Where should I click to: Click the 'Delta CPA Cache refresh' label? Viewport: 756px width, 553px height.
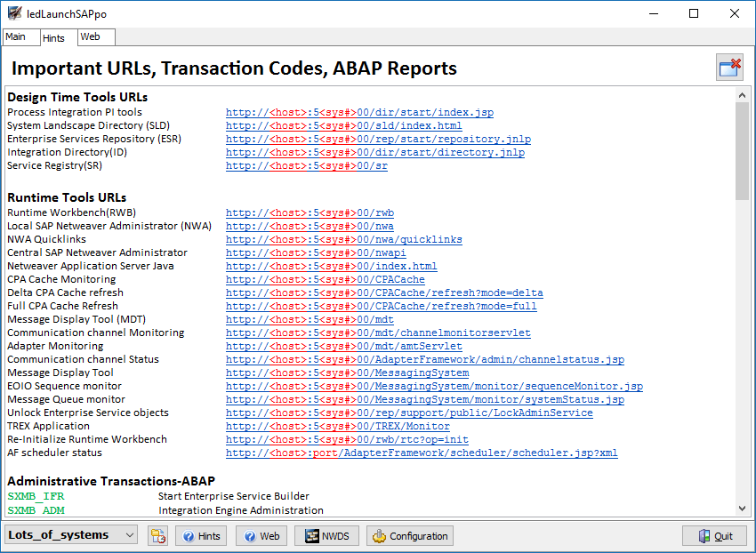(65, 293)
